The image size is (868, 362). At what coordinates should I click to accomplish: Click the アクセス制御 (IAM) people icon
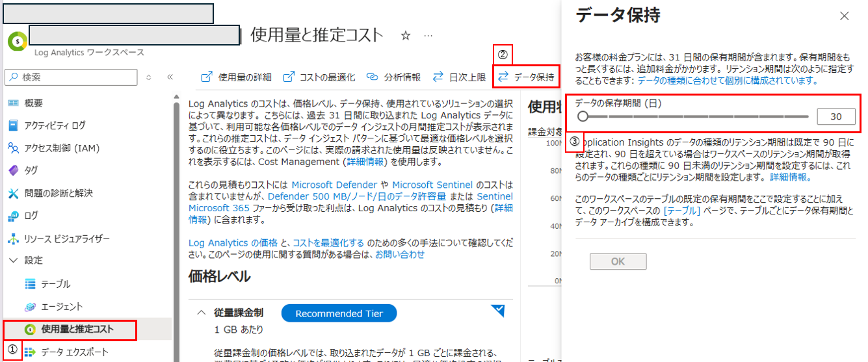pos(13,148)
